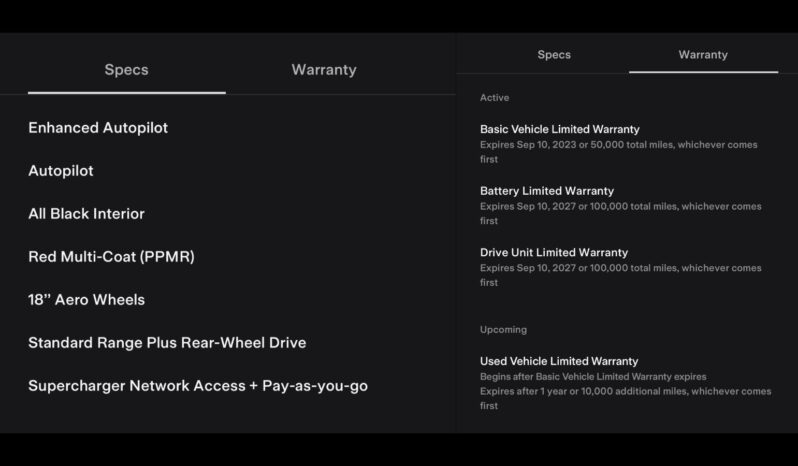Click the Upcoming section heading
The image size is (798, 466).
[x=503, y=330]
